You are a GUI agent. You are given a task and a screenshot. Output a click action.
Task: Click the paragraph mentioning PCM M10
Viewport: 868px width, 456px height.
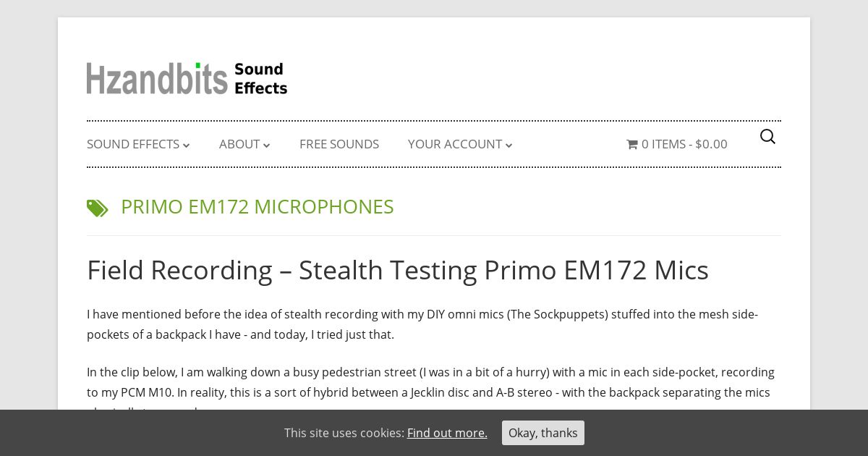click(x=430, y=382)
